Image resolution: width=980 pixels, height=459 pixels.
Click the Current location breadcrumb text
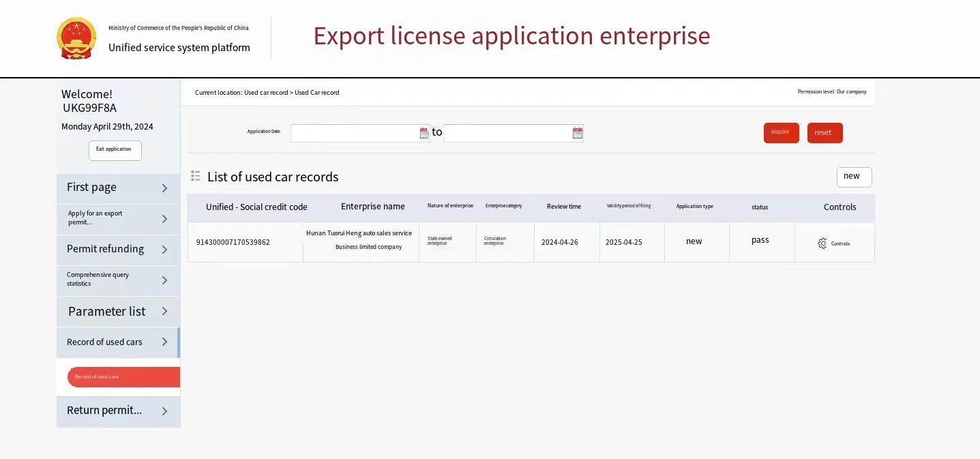tap(267, 93)
